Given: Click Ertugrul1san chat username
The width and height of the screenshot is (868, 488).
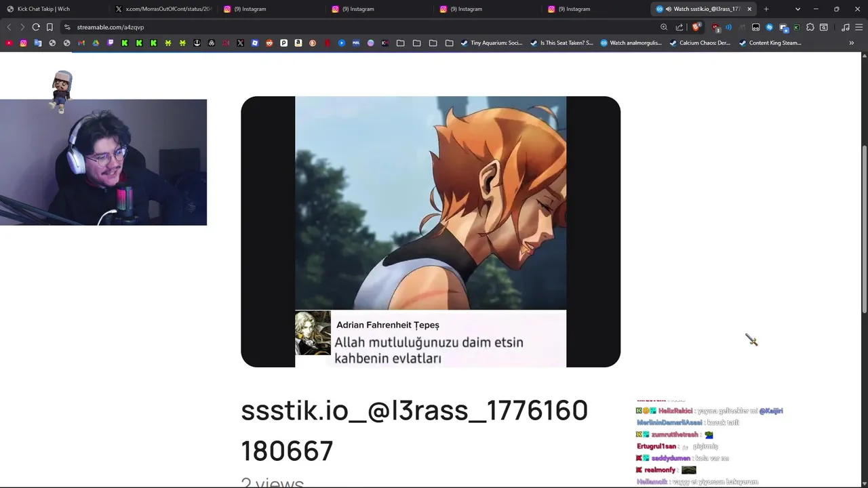Looking at the screenshot, I should point(656,447).
